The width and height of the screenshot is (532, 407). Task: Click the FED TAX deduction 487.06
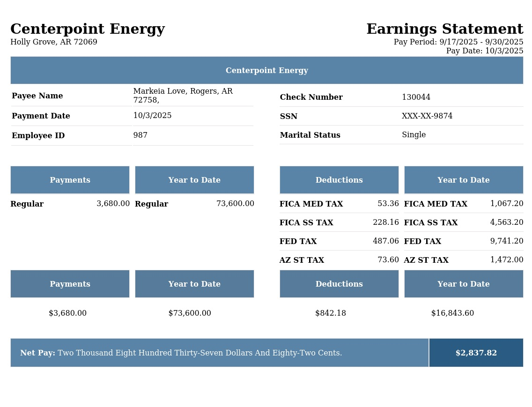[x=386, y=241]
